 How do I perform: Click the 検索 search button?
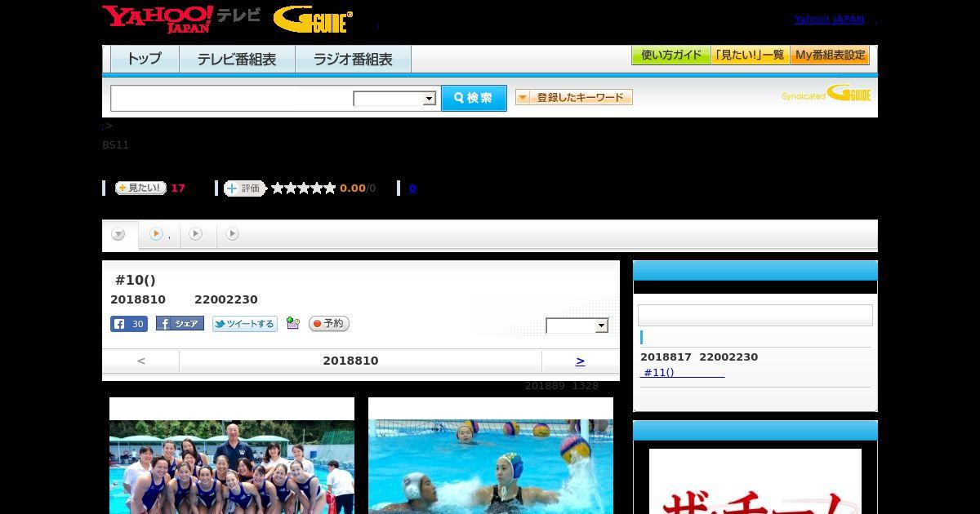click(474, 98)
